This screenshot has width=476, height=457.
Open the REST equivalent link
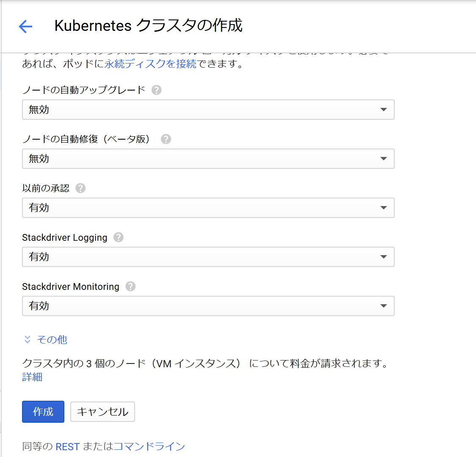pos(67,446)
